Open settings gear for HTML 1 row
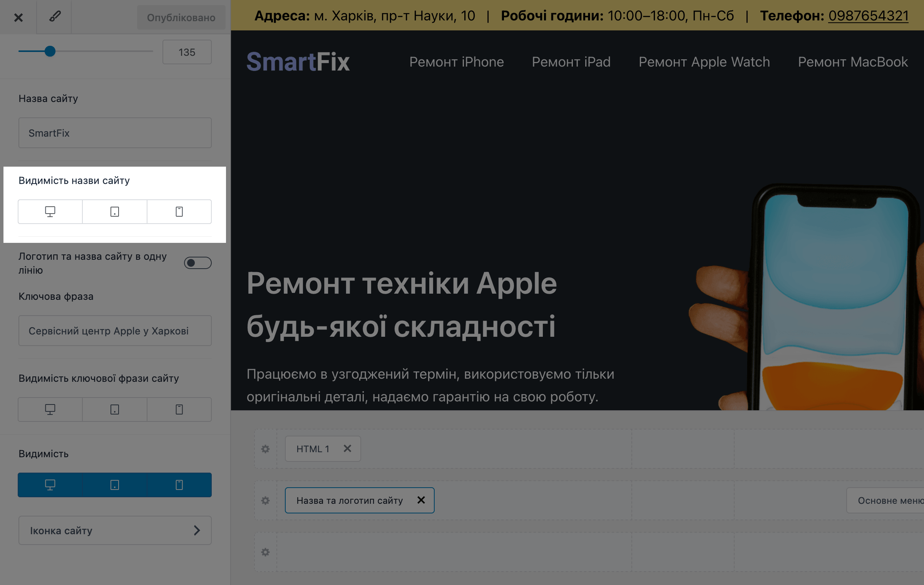 266,449
